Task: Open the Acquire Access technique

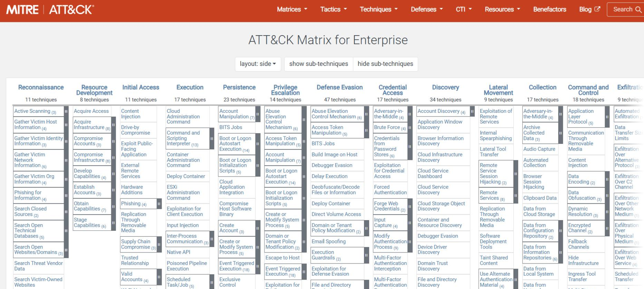Action: pos(91,111)
